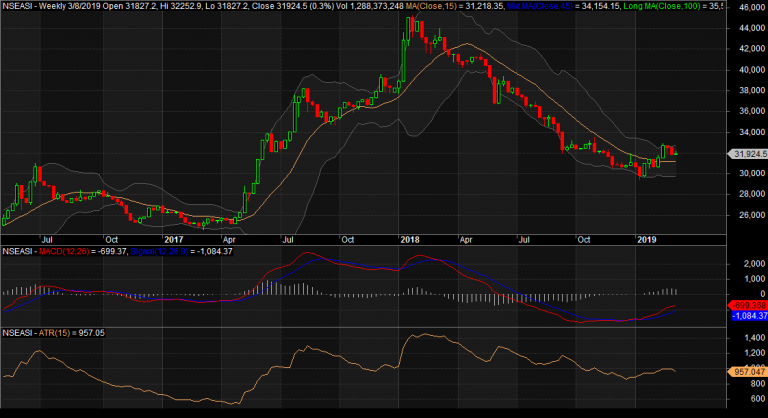The width and height of the screenshot is (768, 418).
Task: Click the blue '-1,084.37' signal value tag
Action: pyautogui.click(x=750, y=316)
